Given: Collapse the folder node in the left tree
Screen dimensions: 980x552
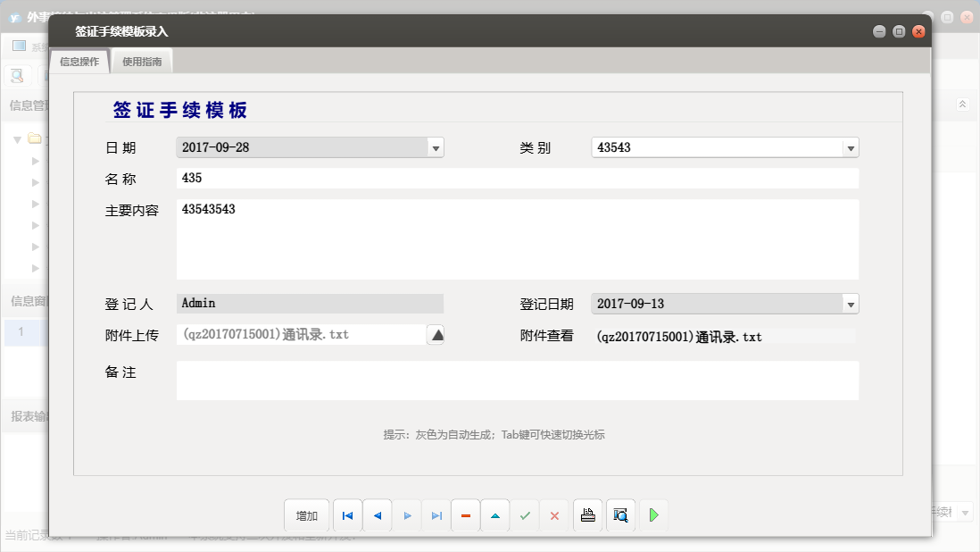Looking at the screenshot, I should pos(17,140).
